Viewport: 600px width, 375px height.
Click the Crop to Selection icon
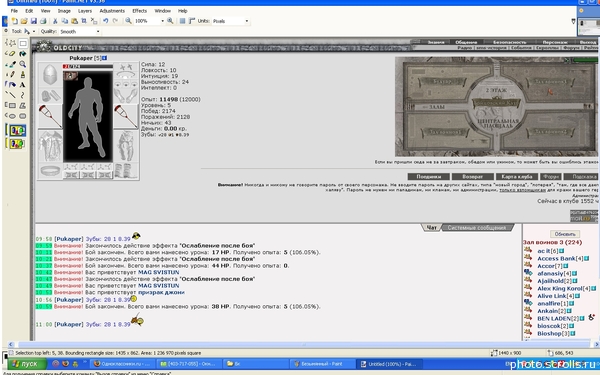84,21
